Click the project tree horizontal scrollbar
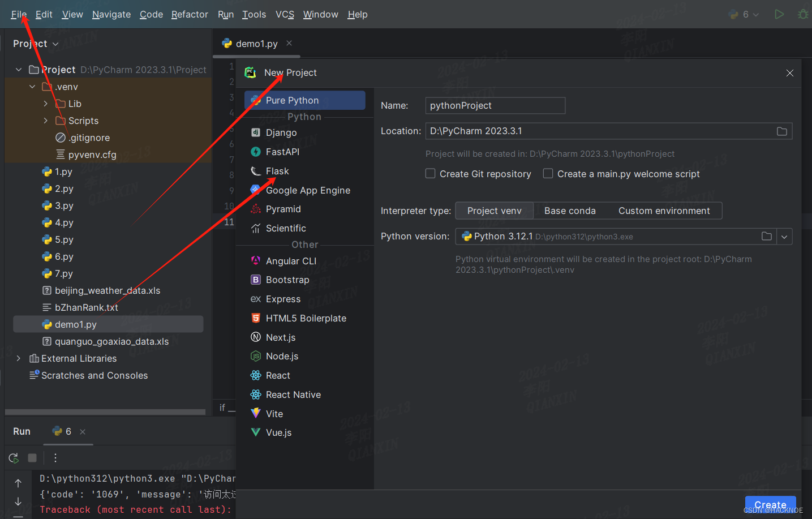Image resolution: width=812 pixels, height=519 pixels. [x=105, y=412]
